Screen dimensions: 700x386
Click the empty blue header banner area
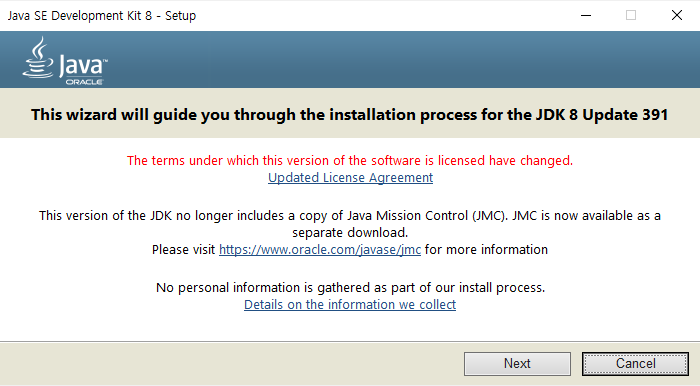[x=402, y=59]
